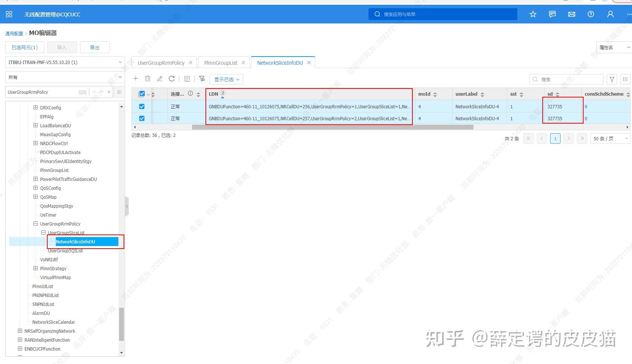Collapse the UserGroupRrmPolicy tree node
The width and height of the screenshot is (632, 364).
point(35,224)
